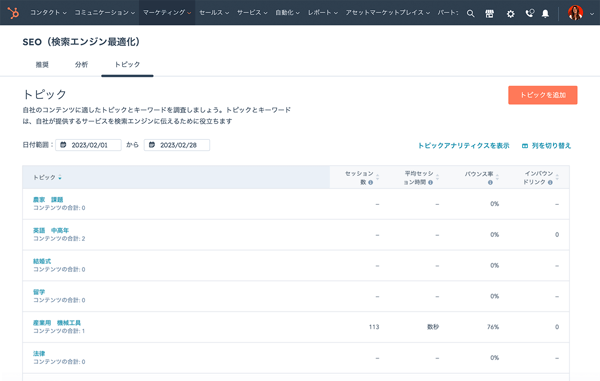
Task: Sort by バウンス率 column arrows
Action: coord(497,177)
